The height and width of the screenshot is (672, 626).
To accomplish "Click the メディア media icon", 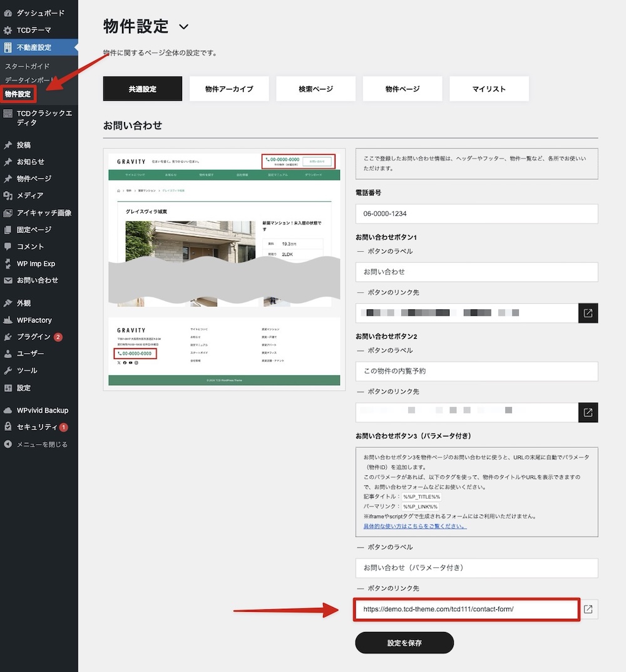I will coord(8,195).
